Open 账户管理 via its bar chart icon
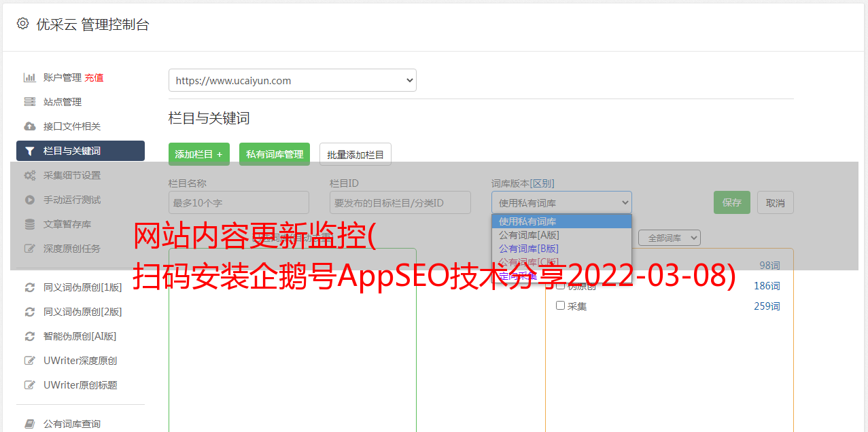This screenshot has width=868, height=432. click(29, 77)
